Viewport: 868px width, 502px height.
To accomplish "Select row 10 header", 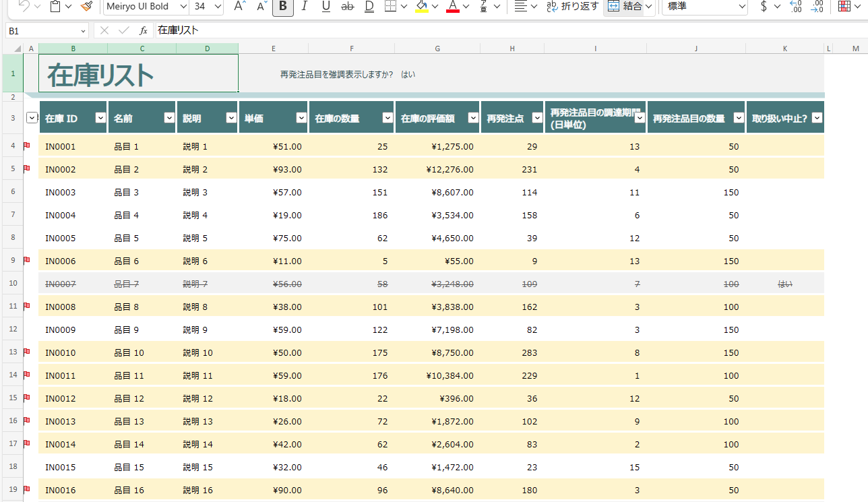I will click(x=13, y=284).
